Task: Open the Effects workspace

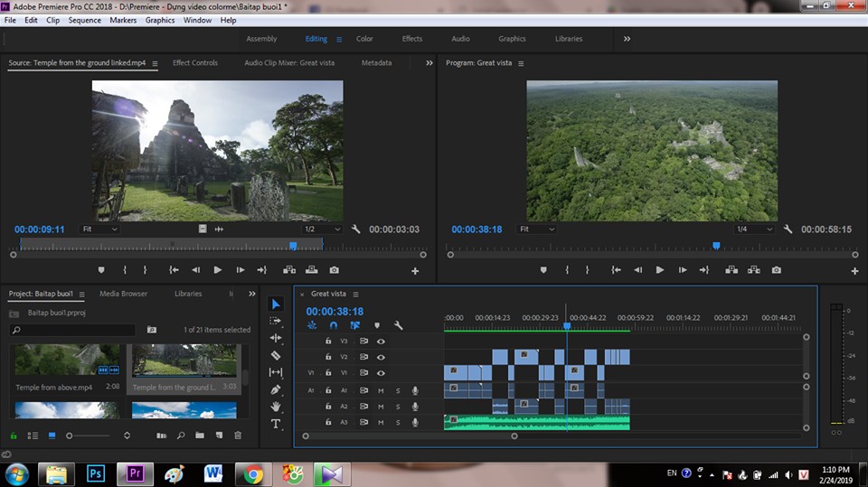Action: pyautogui.click(x=412, y=39)
